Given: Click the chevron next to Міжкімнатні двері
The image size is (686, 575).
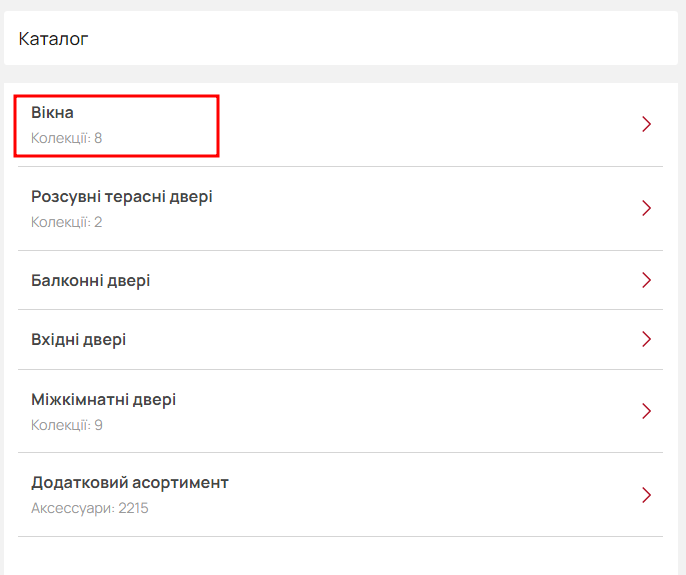Looking at the screenshot, I should coord(647,411).
